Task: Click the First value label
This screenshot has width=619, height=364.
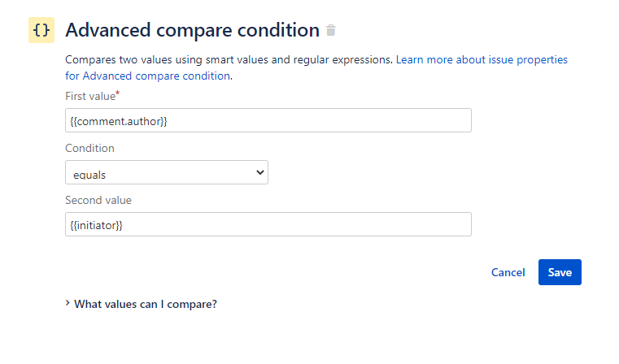Action: click(89, 97)
